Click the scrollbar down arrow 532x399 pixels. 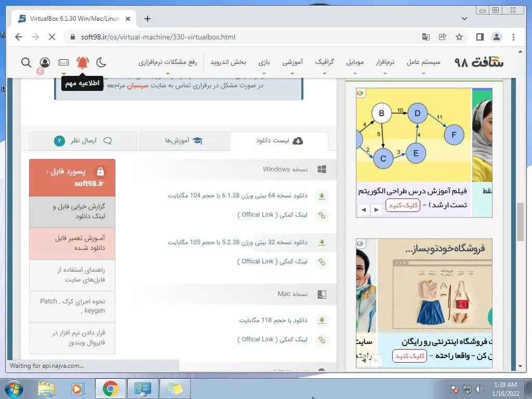(x=521, y=366)
